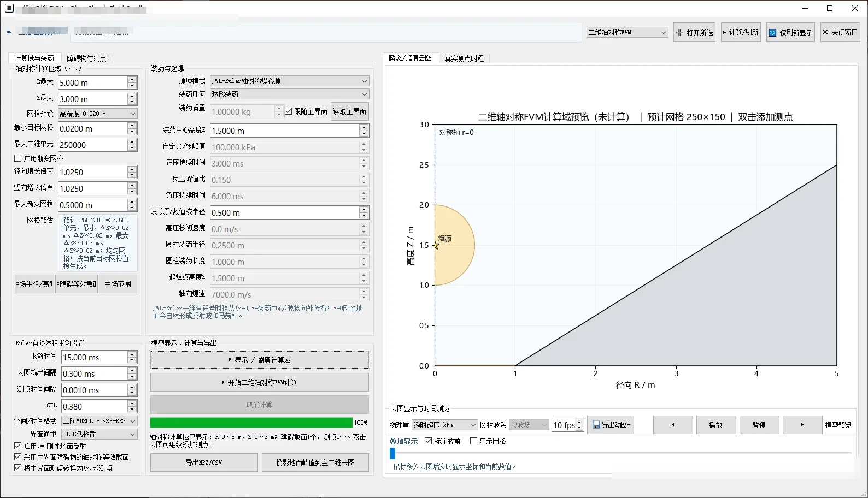Toggle 将主界面测点转换为(r,z)测点 checkbox
Screen dimensions: 868x498
17,468
